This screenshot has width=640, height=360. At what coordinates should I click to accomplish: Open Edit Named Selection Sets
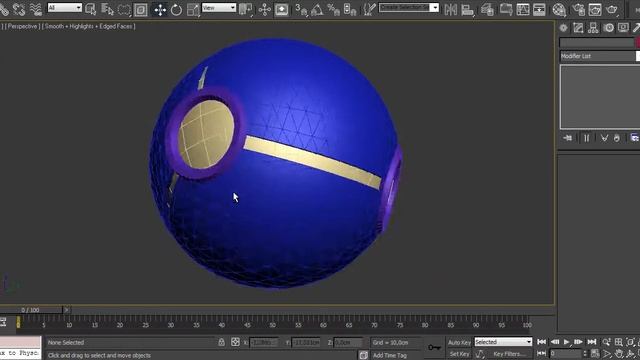click(369, 9)
